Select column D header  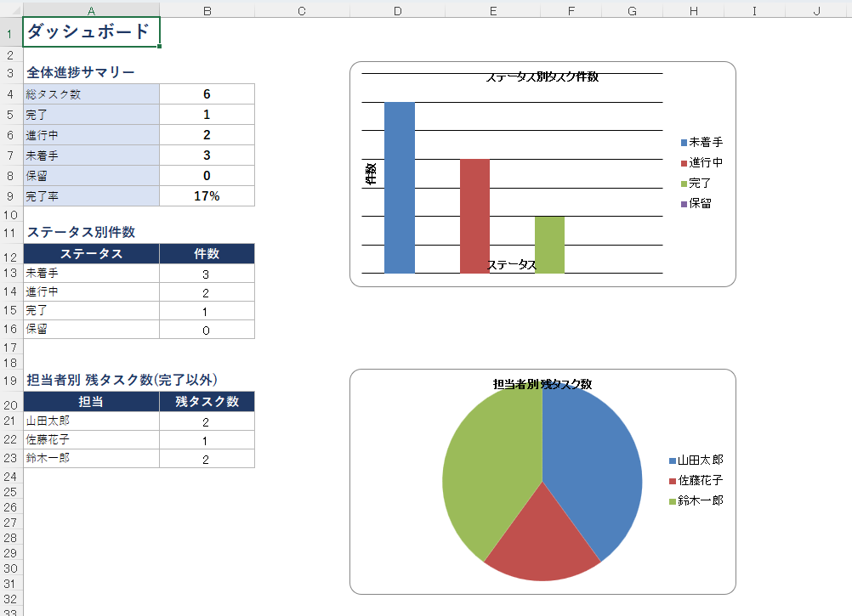tap(398, 11)
